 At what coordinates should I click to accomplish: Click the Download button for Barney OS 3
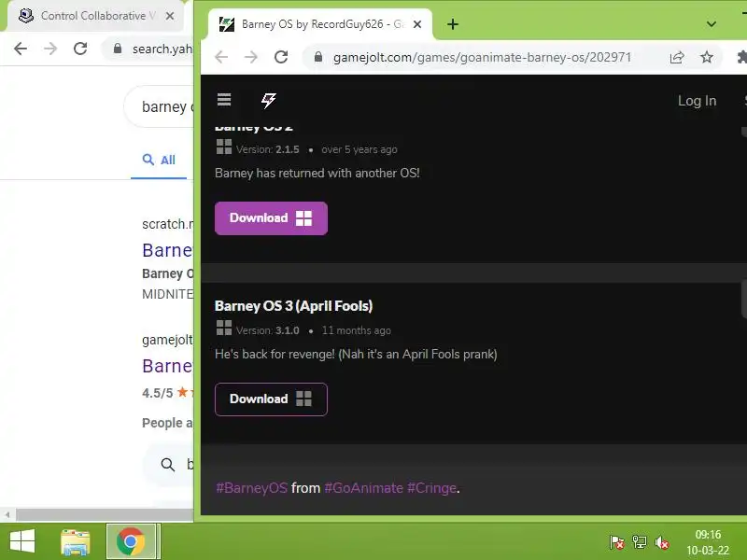pos(271,399)
